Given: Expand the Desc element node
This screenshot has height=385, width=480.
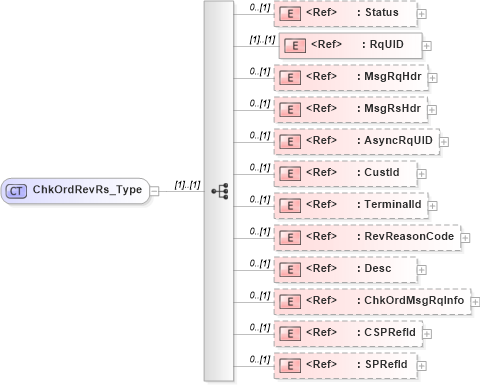Looking at the screenshot, I should coord(422,270).
